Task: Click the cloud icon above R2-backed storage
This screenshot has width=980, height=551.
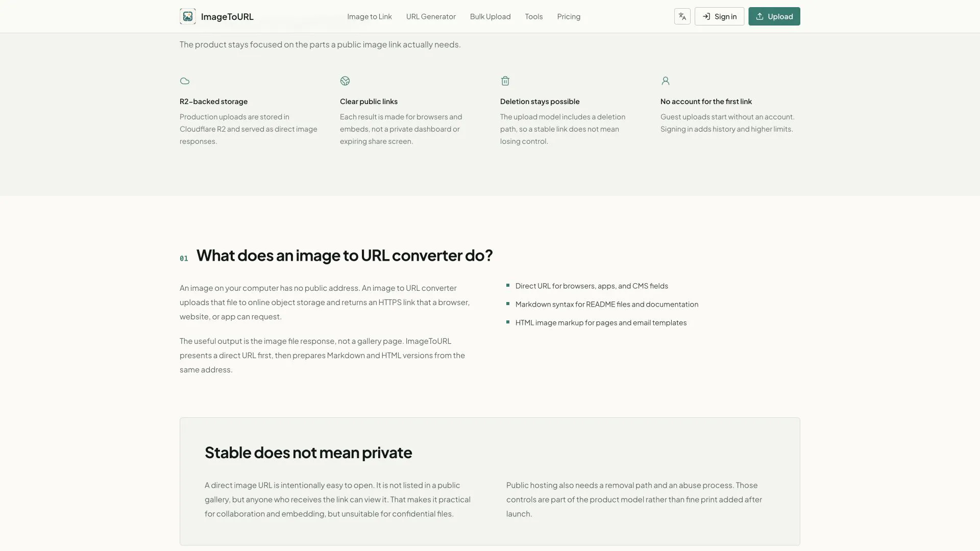Action: [185, 81]
